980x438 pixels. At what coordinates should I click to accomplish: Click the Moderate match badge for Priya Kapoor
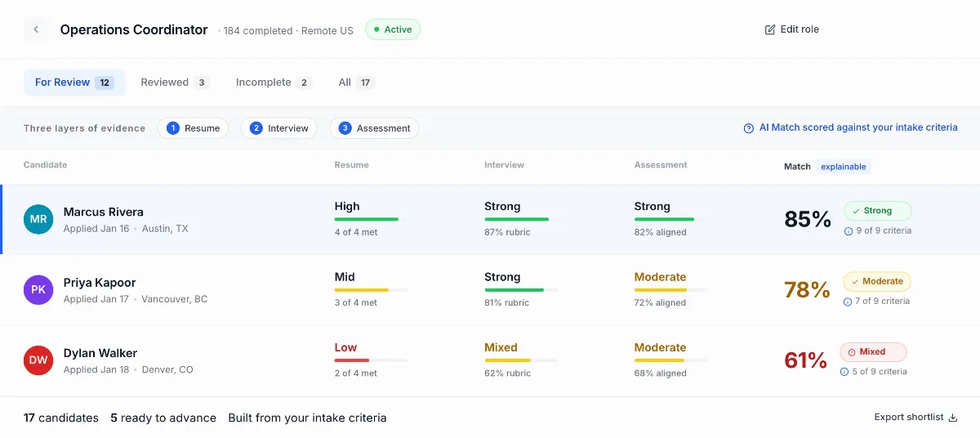(x=877, y=281)
